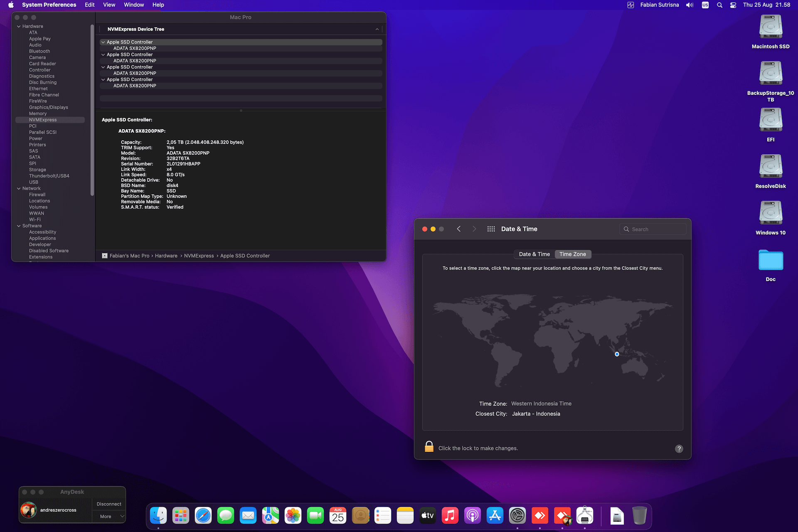Screen dimensions: 798x532
Task: Click Disconnect in the AnyDesk panel
Action: pyautogui.click(x=109, y=504)
